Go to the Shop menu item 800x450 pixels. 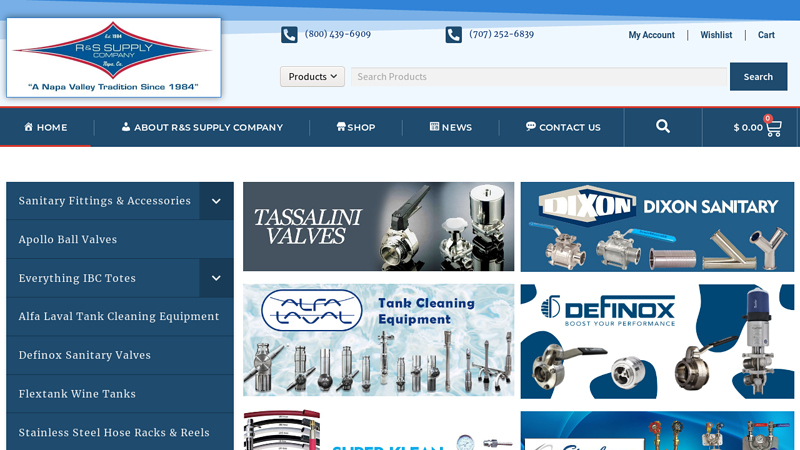[356, 128]
